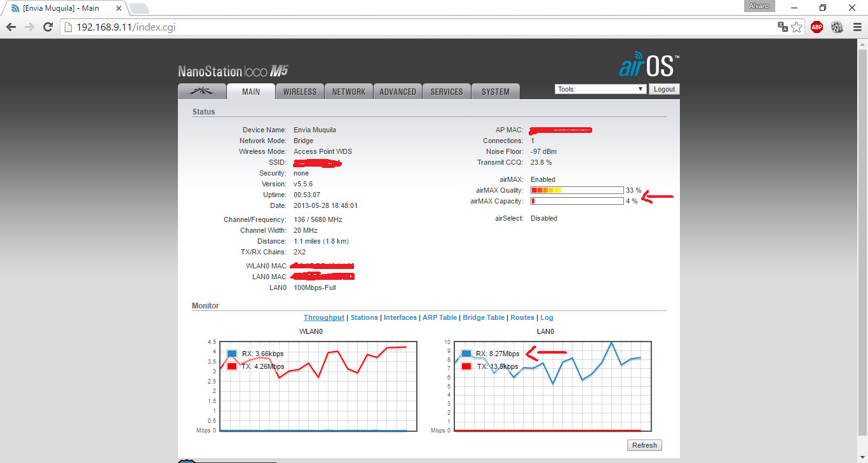Screen dimensions: 868x463
Task: Open the Routes link
Action: (522, 317)
